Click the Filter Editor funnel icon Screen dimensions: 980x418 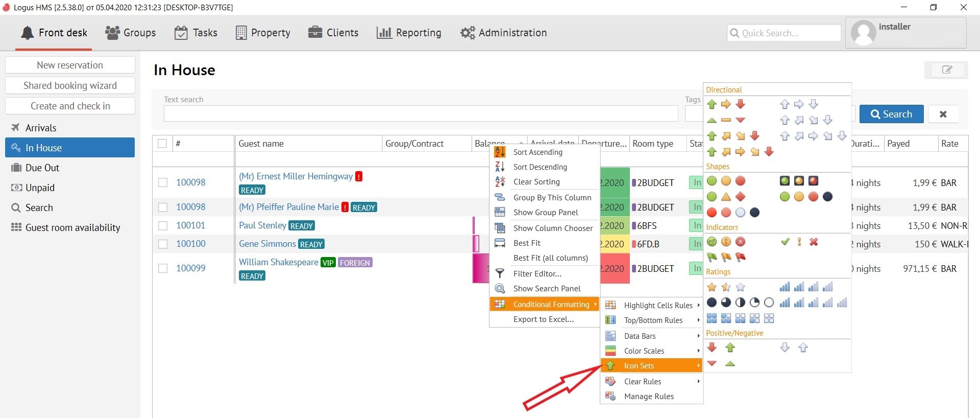tap(500, 274)
